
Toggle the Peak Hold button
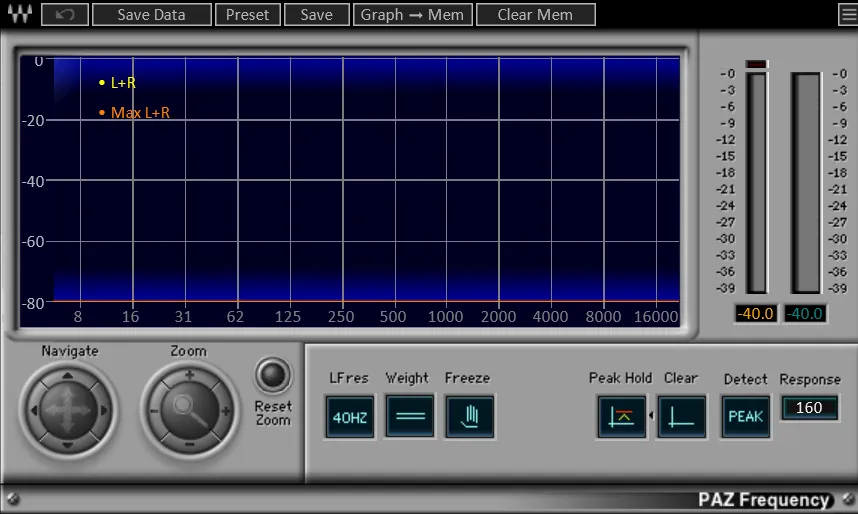[622, 417]
